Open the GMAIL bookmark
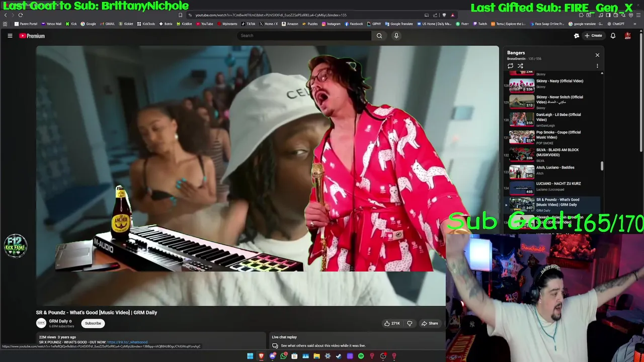The image size is (644, 362). [107, 24]
